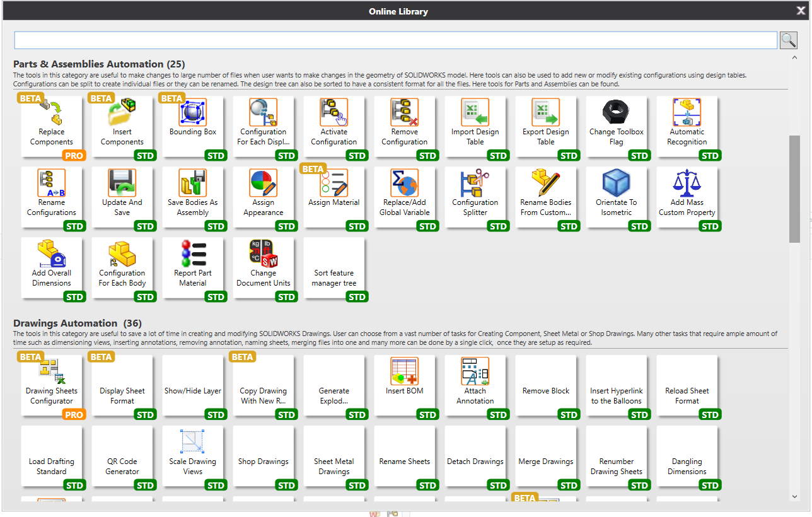Select the Configuration Splitter tool
This screenshot has width=812, height=517.
tap(475, 197)
